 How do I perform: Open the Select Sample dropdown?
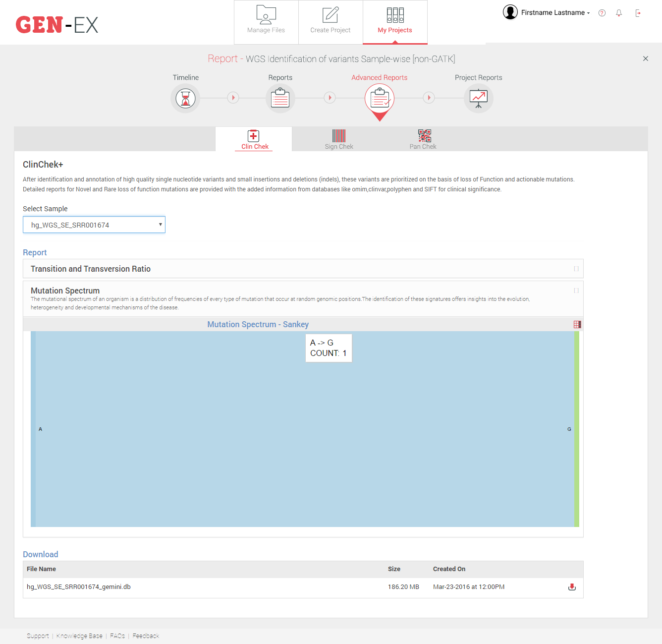[94, 225]
